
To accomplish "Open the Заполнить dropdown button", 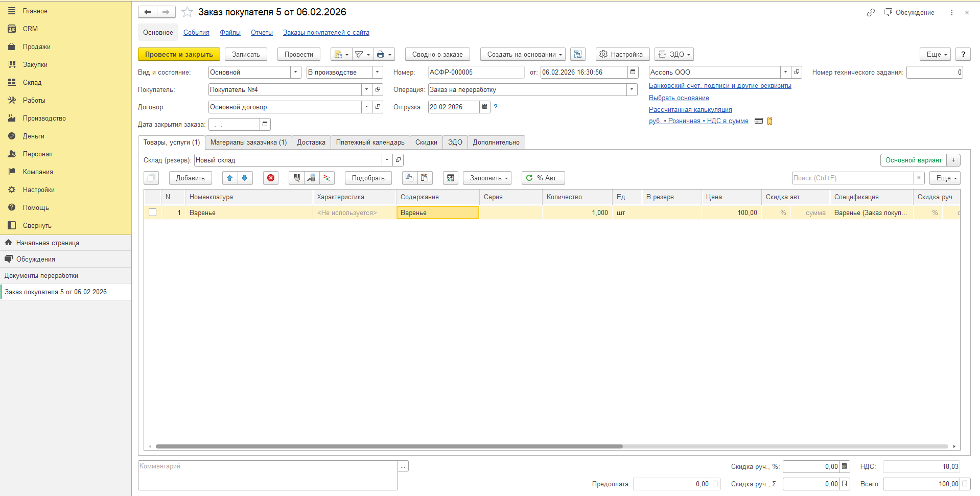I will coord(488,178).
